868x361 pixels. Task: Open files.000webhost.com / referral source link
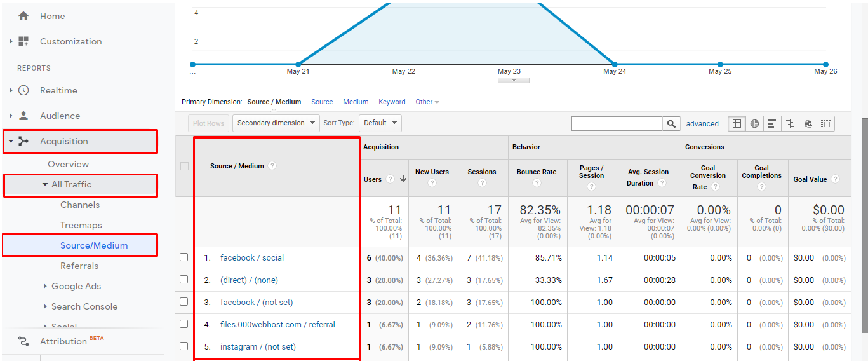(277, 324)
